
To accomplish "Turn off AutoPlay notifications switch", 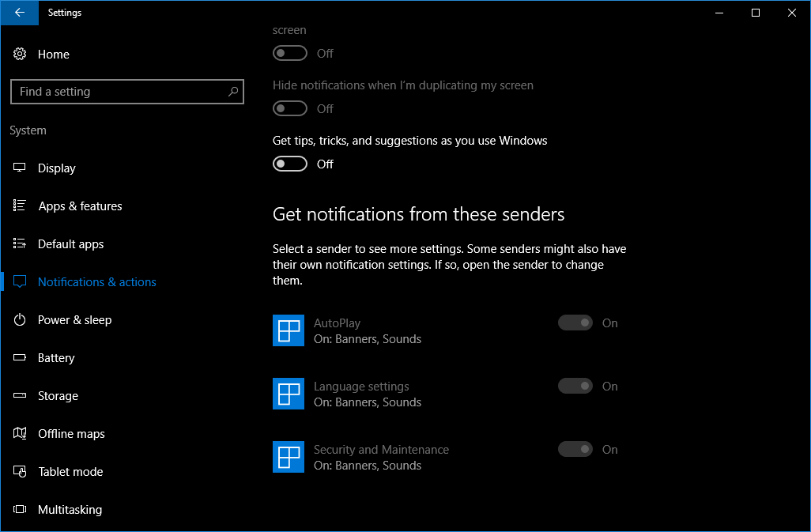I will click(575, 323).
